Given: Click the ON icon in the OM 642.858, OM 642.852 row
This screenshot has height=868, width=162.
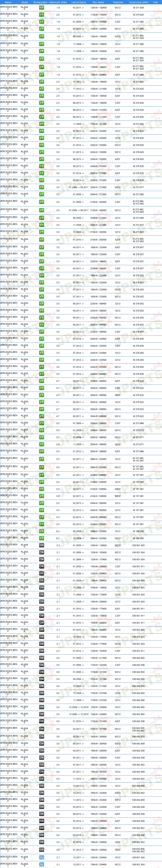Looking at the screenshot, I should tap(41, 850).
